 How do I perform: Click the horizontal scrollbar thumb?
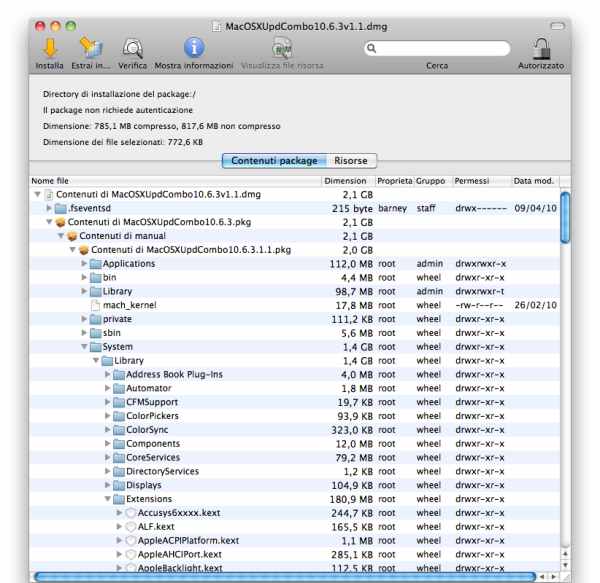[x=285, y=577]
